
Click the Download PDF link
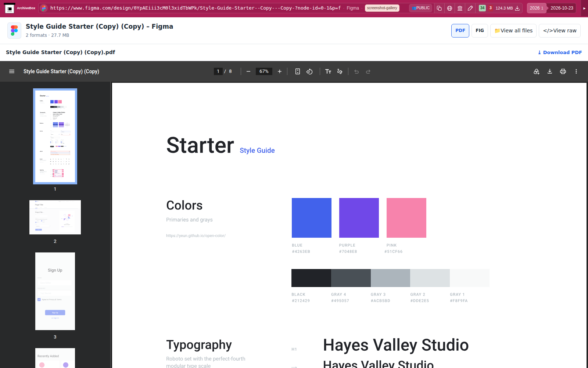point(560,52)
